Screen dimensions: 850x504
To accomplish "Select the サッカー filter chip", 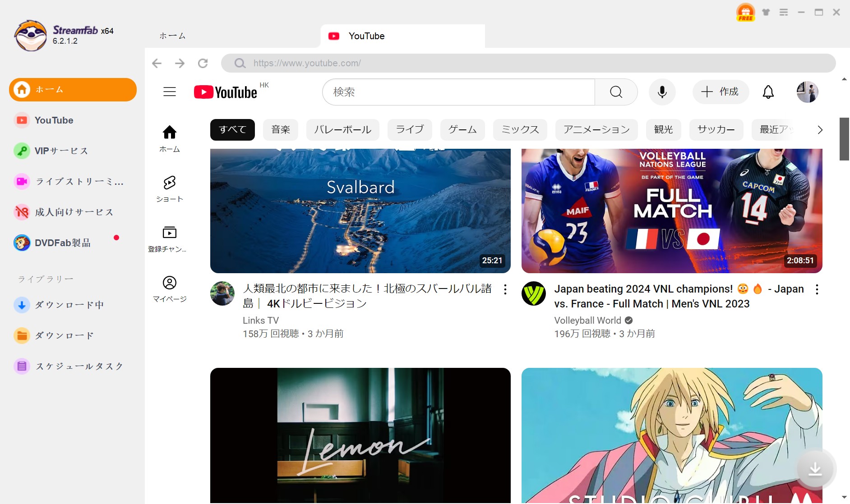I will tap(716, 130).
